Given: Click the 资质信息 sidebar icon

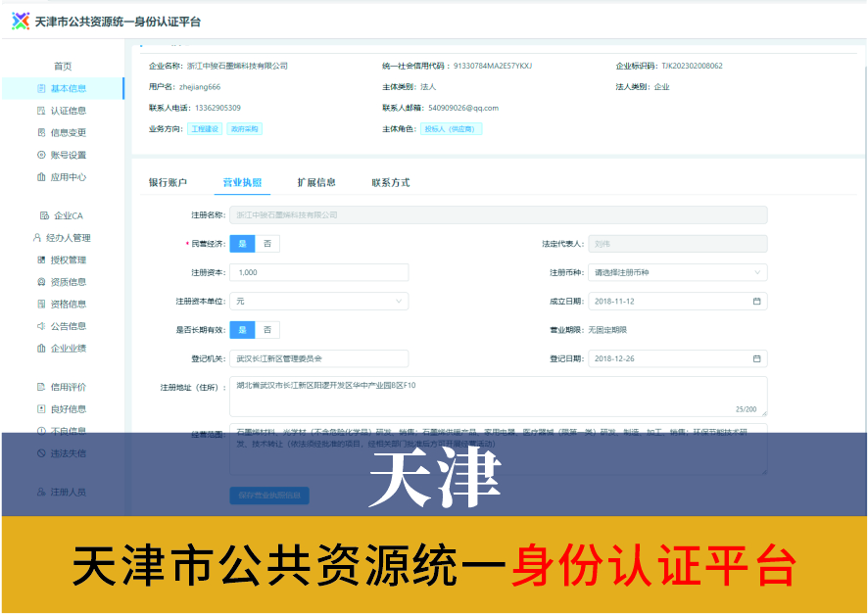Looking at the screenshot, I should click(x=41, y=282).
